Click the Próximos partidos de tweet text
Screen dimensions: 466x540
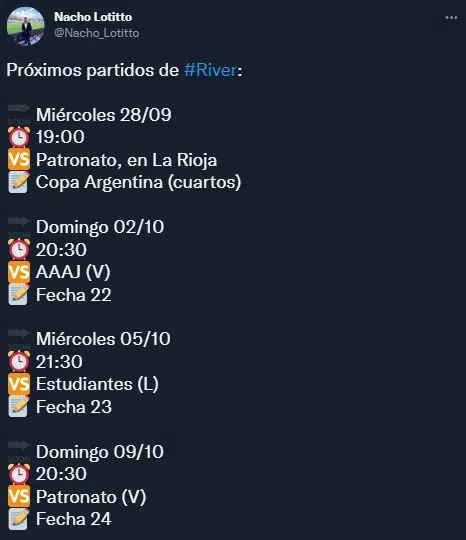click(x=93, y=70)
